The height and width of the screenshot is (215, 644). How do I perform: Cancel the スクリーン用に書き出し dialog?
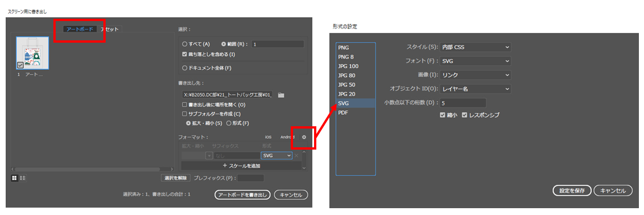[291, 195]
